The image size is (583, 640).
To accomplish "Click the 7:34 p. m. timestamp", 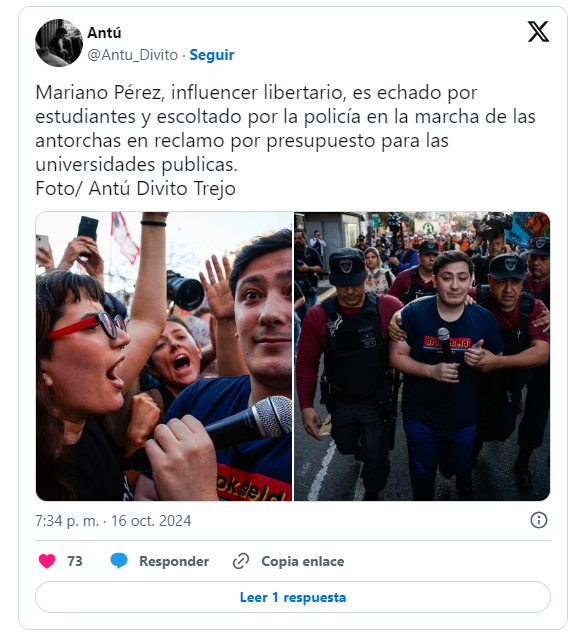I will [67, 521].
